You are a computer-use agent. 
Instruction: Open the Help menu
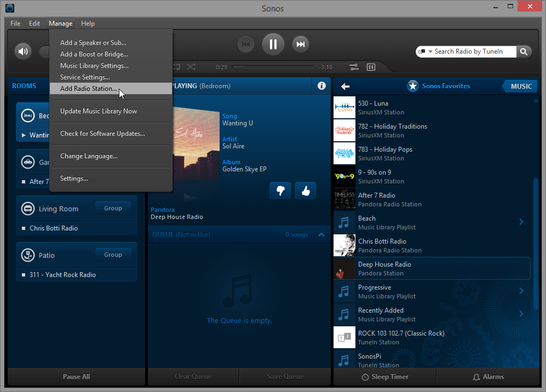click(x=88, y=24)
